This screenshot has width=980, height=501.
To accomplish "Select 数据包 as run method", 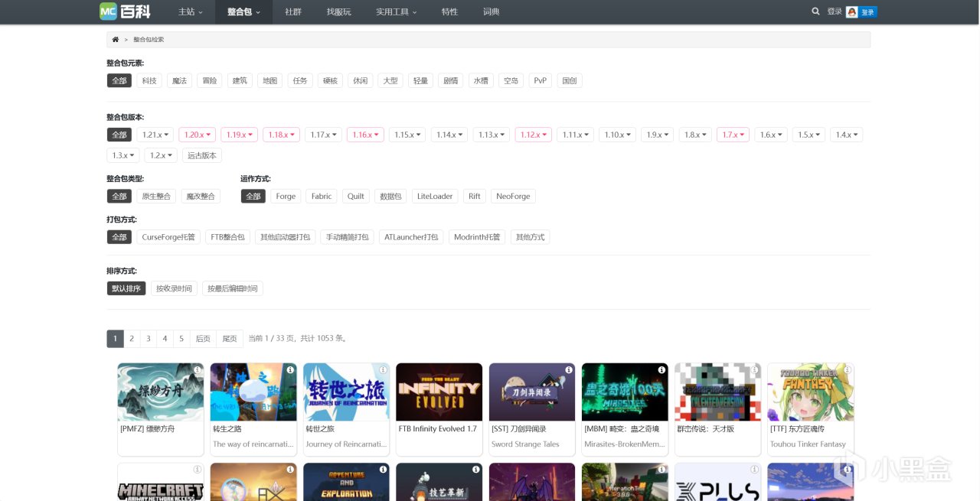I will [x=390, y=197].
